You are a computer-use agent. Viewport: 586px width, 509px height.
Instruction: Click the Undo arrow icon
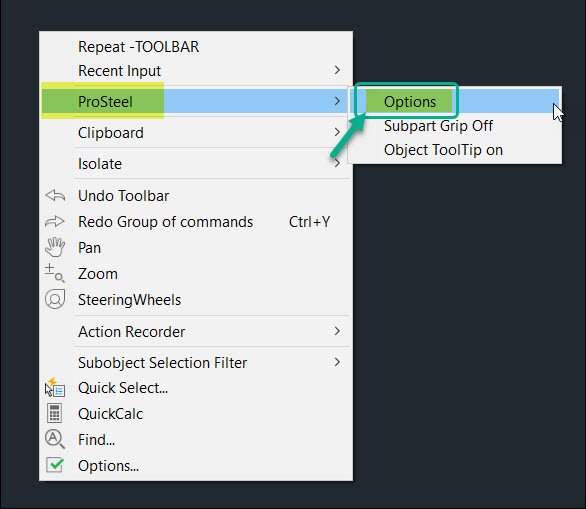click(55, 195)
